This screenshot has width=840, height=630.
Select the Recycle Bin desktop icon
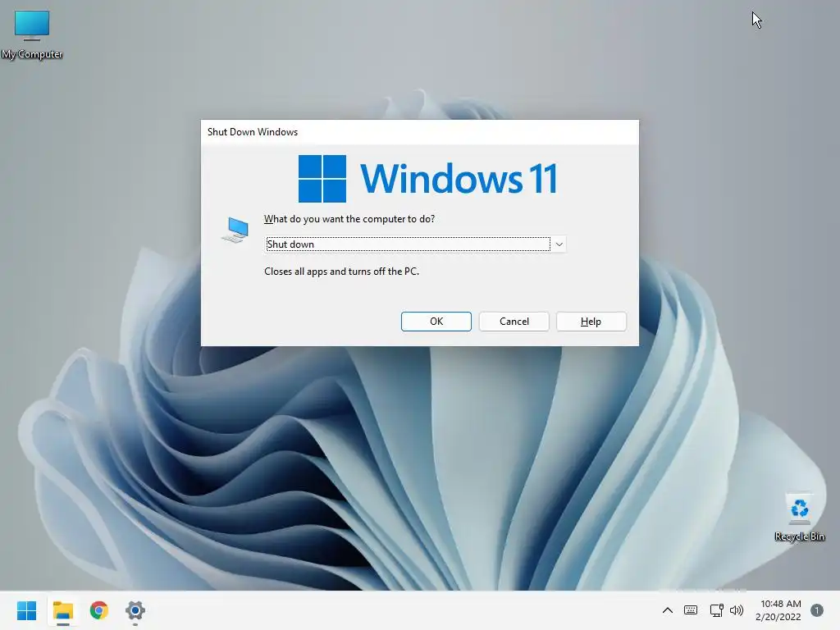click(799, 517)
